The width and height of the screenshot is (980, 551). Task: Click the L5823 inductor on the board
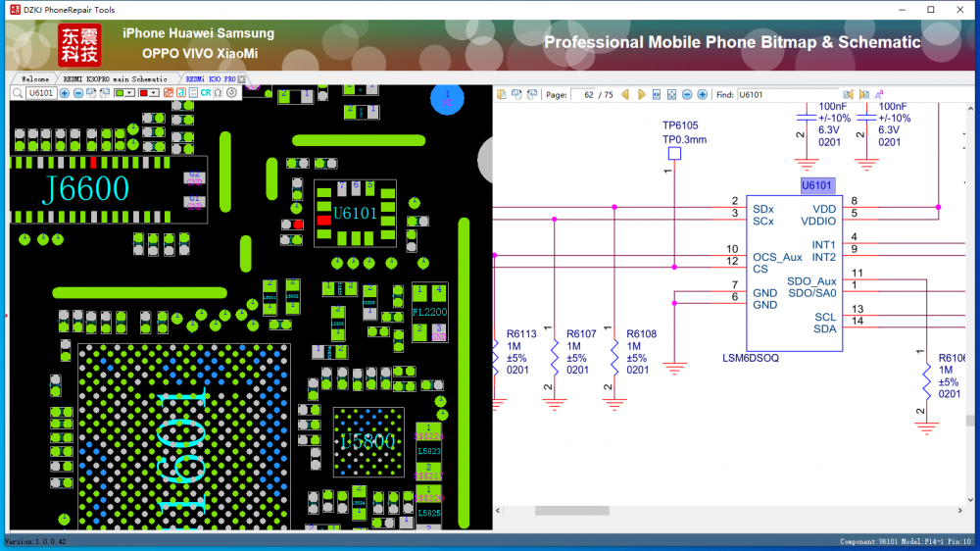point(429,451)
